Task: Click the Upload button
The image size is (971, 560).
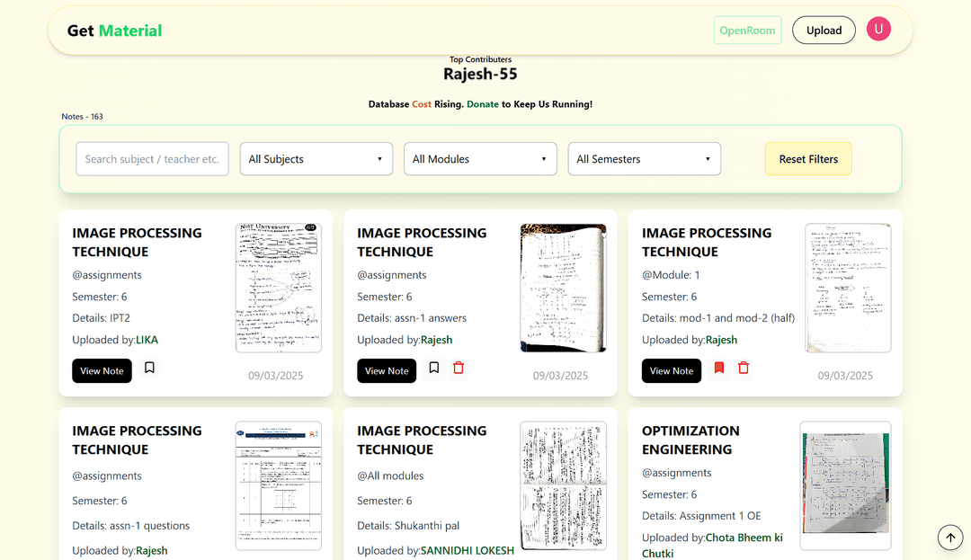Action: 823,30
